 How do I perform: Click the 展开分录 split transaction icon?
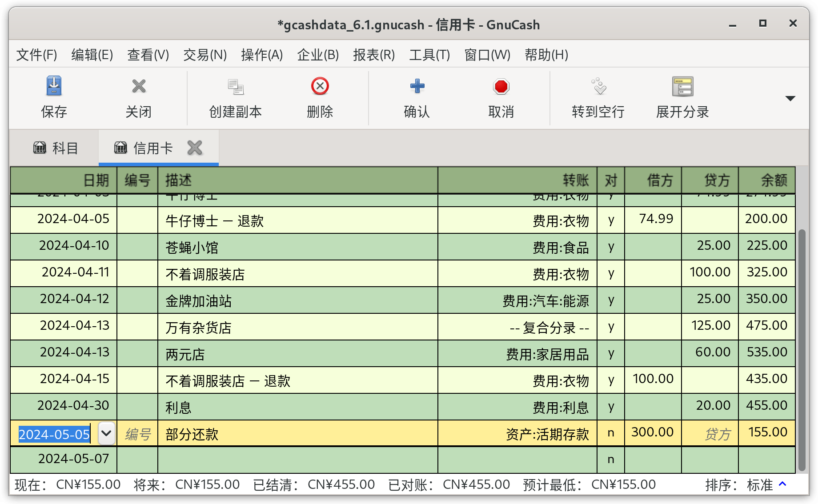tap(682, 86)
